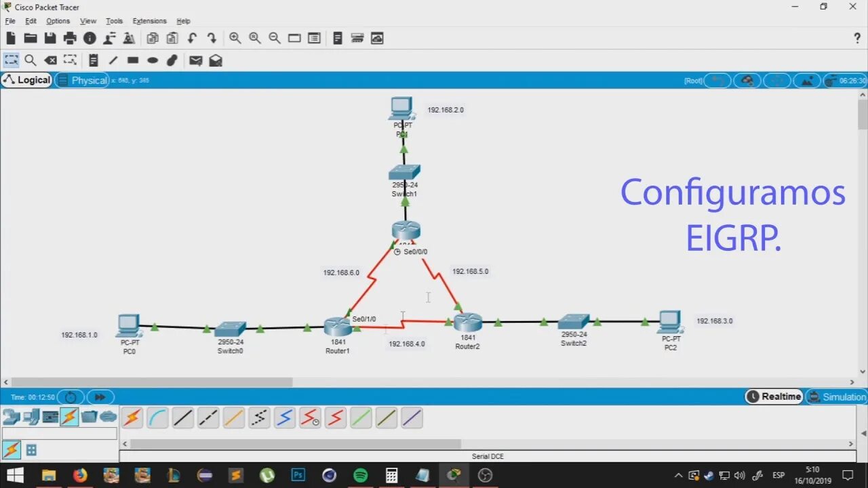868x488 pixels.
Task: Select PC2 on the canvas
Action: [x=670, y=323]
